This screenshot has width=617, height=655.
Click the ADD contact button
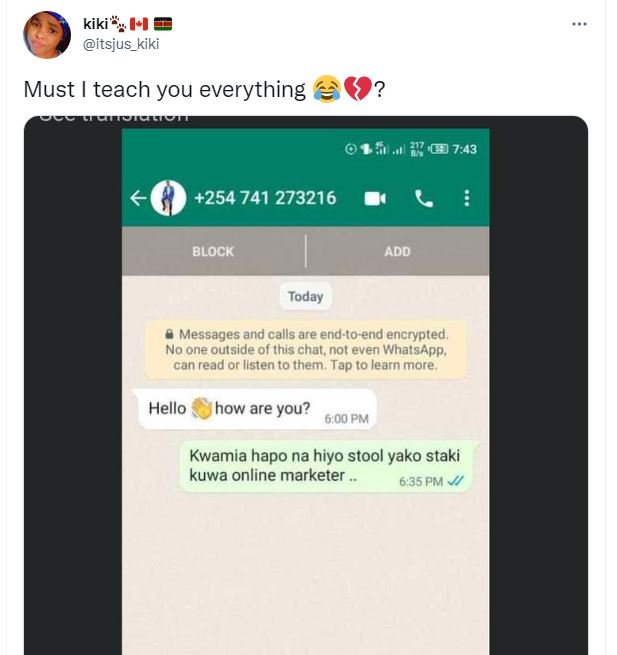(397, 251)
